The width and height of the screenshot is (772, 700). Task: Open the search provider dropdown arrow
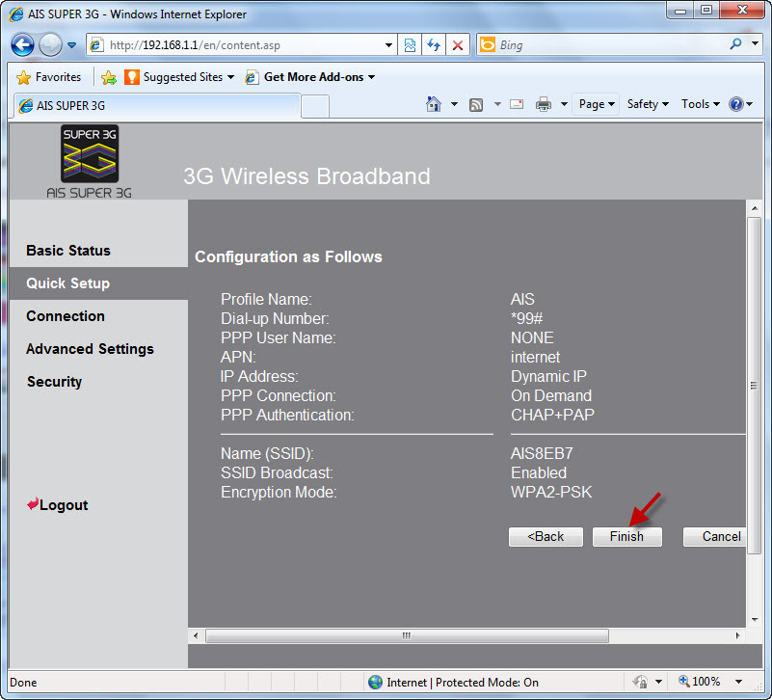tap(755, 43)
